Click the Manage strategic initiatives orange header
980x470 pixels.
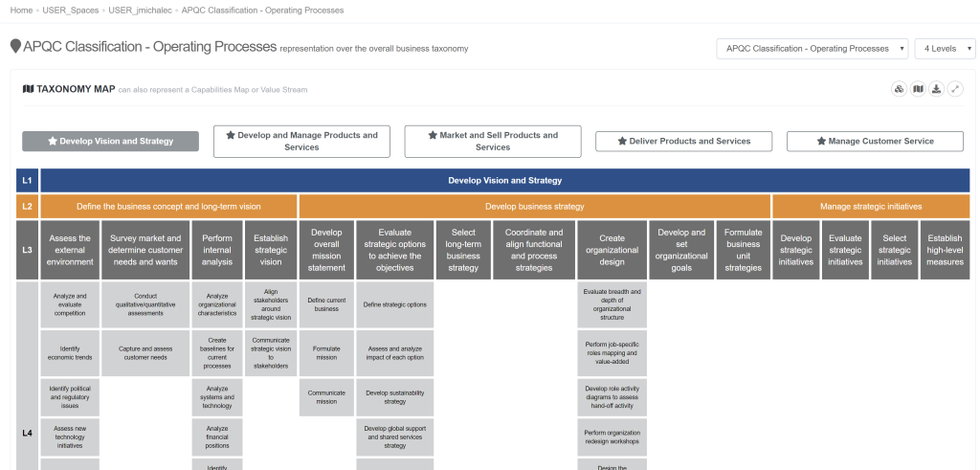pos(871,206)
